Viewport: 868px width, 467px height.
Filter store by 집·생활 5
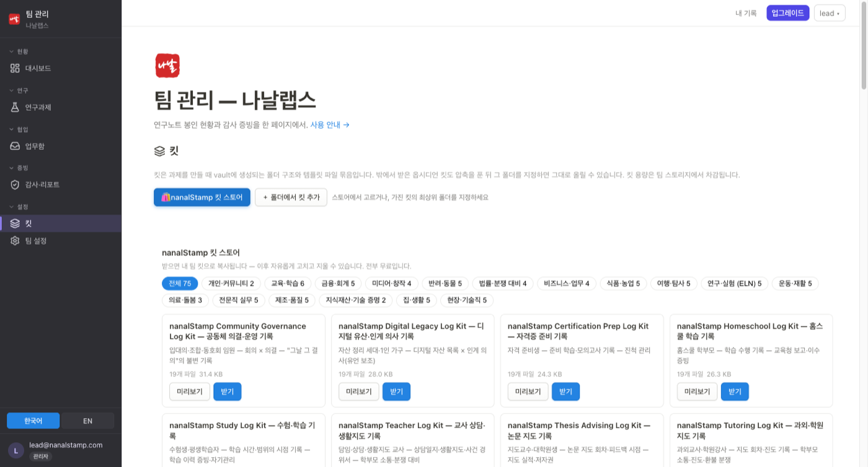416,300
